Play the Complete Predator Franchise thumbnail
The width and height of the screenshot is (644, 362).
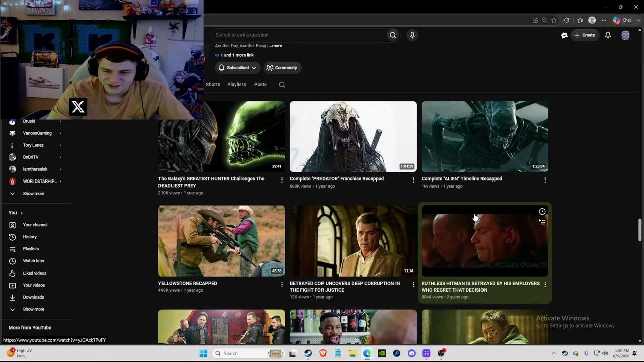(x=353, y=136)
